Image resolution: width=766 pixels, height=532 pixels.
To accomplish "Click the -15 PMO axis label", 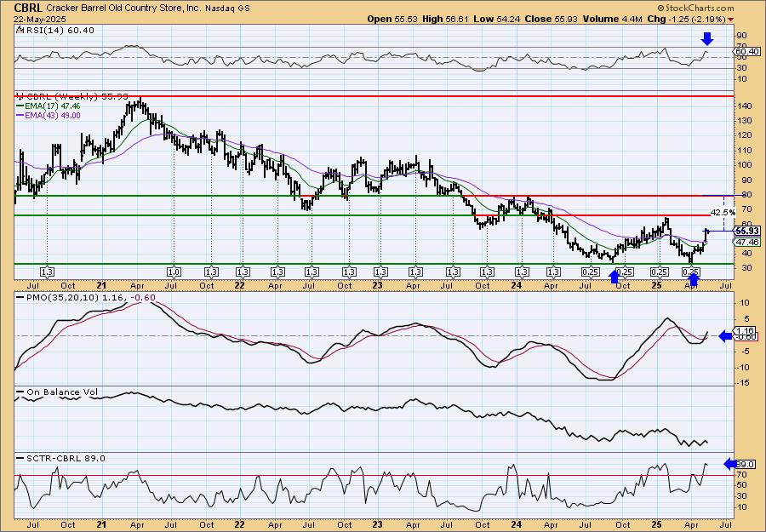I will (743, 383).
